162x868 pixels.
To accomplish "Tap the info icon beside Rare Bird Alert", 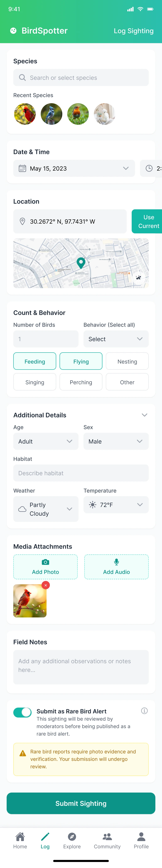I will 144,711.
